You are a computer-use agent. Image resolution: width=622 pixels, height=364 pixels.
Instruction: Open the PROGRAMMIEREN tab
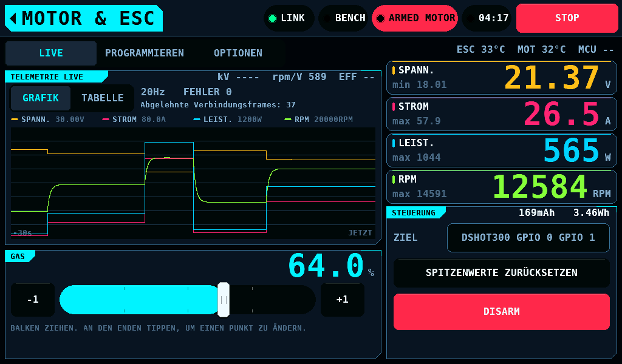145,53
